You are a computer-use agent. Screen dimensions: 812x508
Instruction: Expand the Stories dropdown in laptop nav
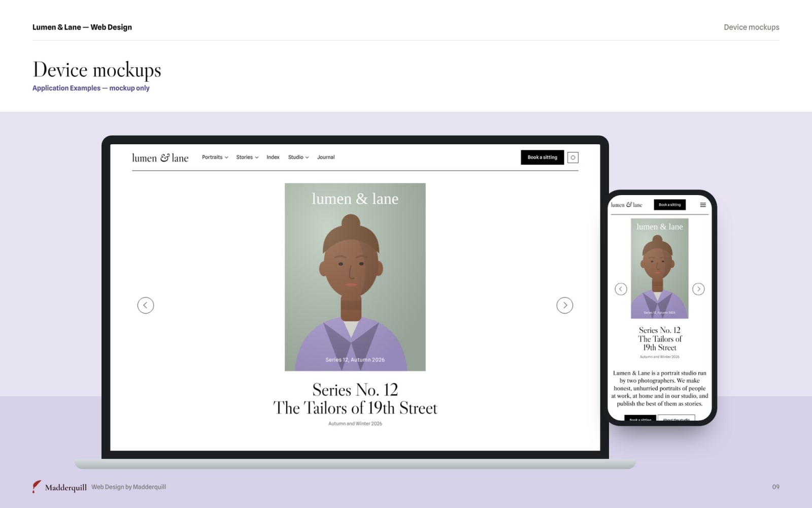click(x=247, y=157)
